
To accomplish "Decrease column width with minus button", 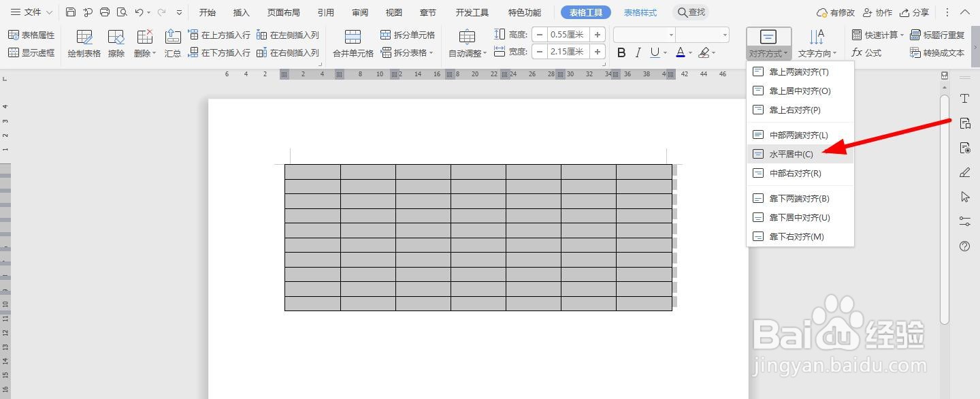I will (x=539, y=52).
